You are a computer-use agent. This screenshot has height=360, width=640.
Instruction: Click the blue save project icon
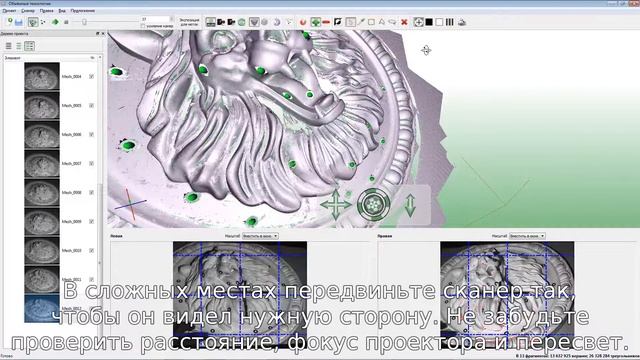pyautogui.click(x=19, y=22)
